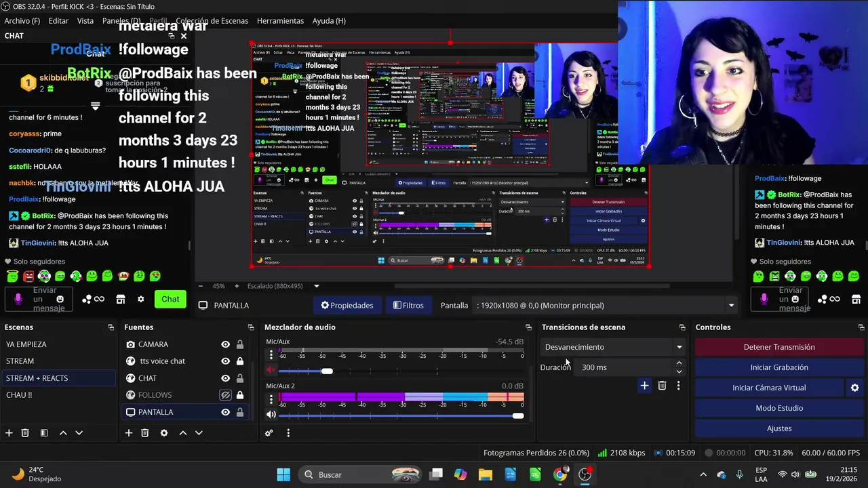Show the hidden FOLLOWS source

225,395
